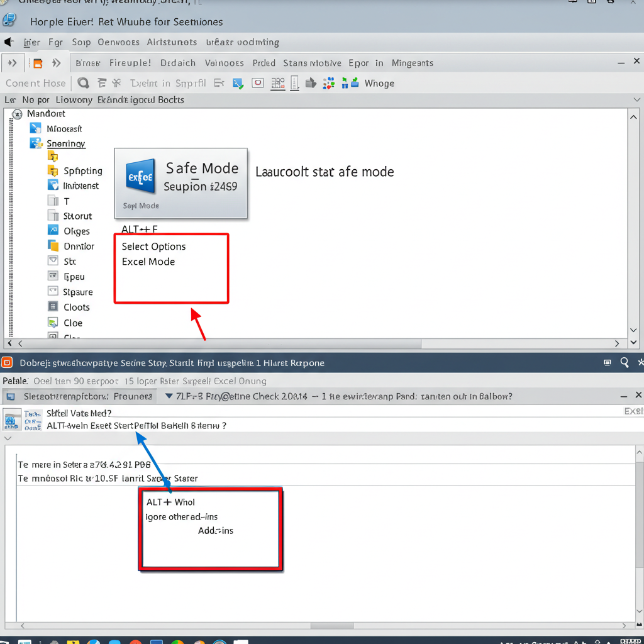Open the Soip menu
Image resolution: width=644 pixels, height=644 pixels.
[x=81, y=42]
